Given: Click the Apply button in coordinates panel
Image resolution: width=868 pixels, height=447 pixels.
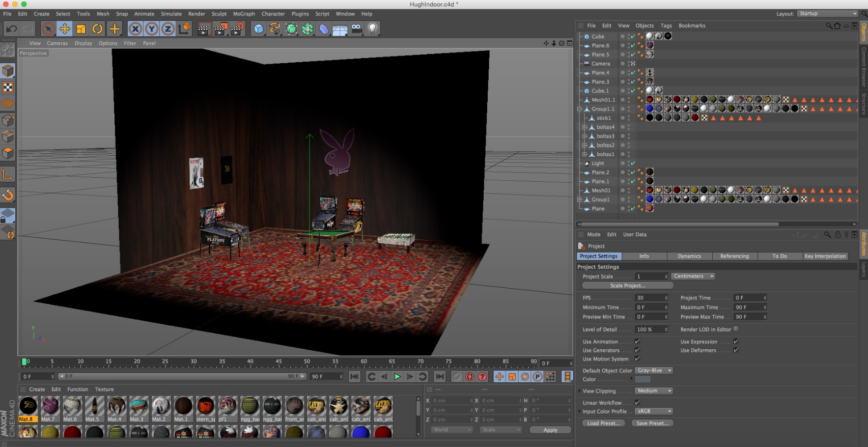Looking at the screenshot, I should [x=550, y=430].
